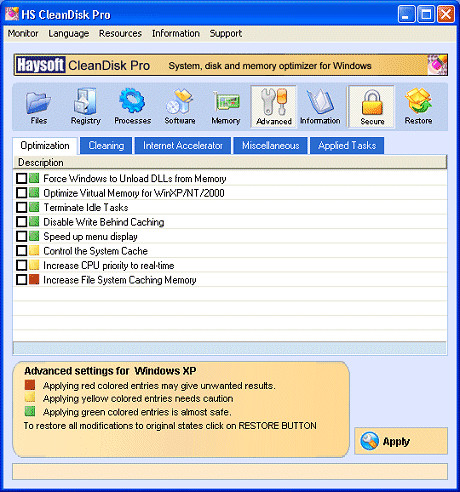Click red legend swatch for unwanted results
460x492 pixels.
[x=30, y=385]
